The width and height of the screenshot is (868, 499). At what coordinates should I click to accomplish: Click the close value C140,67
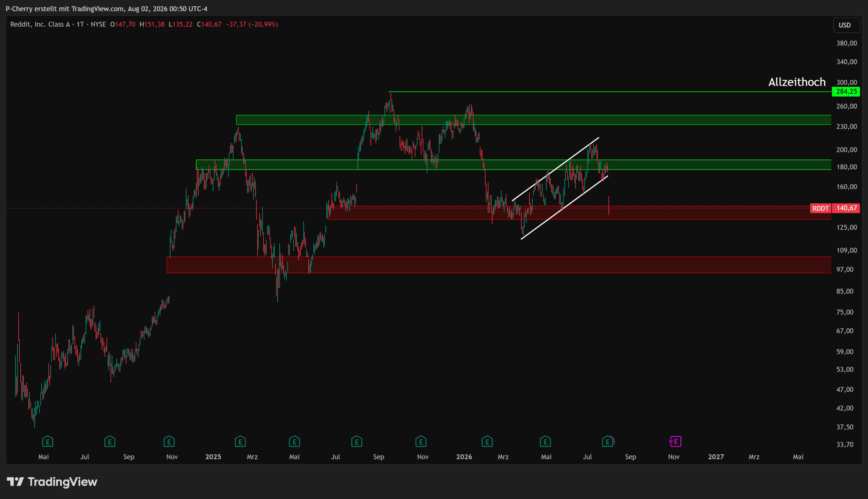click(x=209, y=24)
